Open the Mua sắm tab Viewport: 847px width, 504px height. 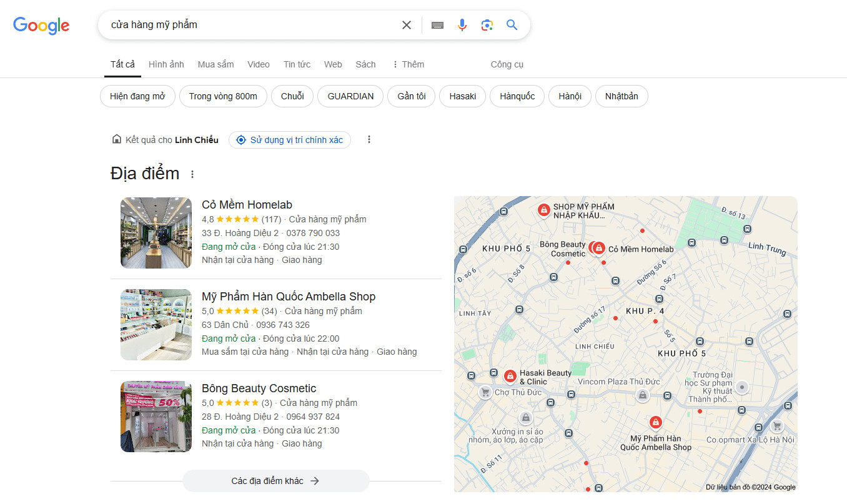click(x=215, y=64)
